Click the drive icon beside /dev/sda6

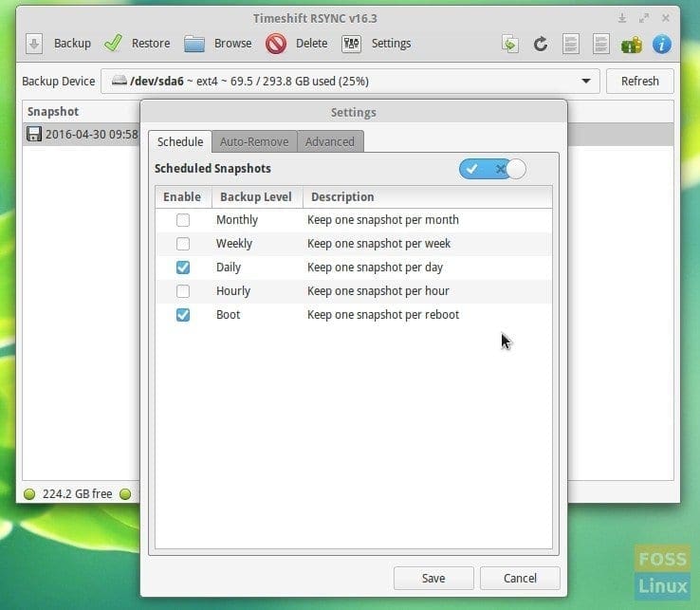click(x=120, y=81)
